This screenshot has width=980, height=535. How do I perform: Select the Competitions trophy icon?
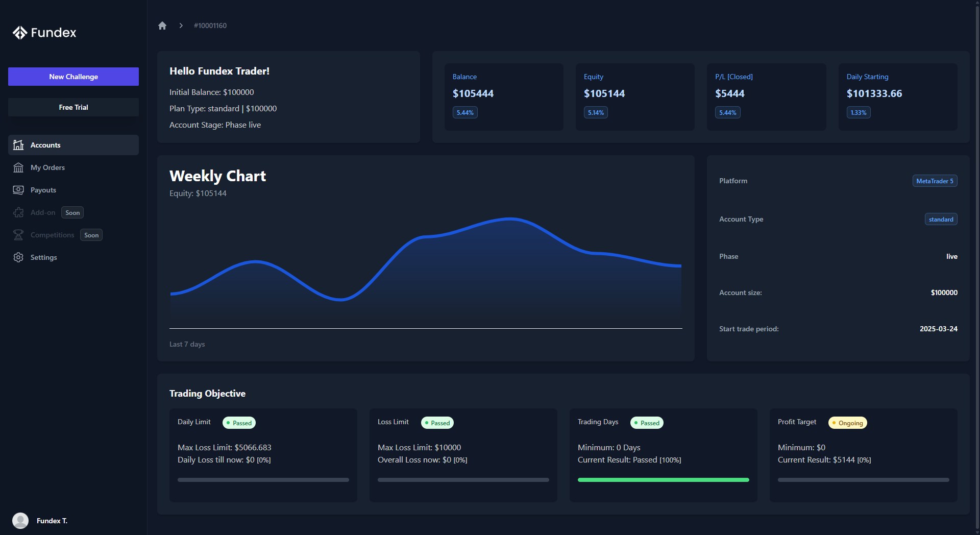[18, 235]
